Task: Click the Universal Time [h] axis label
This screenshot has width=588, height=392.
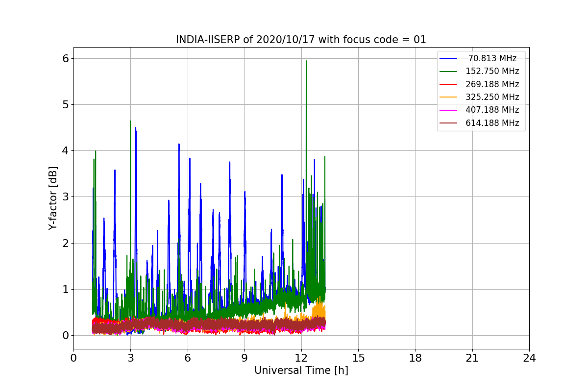Action: click(x=301, y=371)
